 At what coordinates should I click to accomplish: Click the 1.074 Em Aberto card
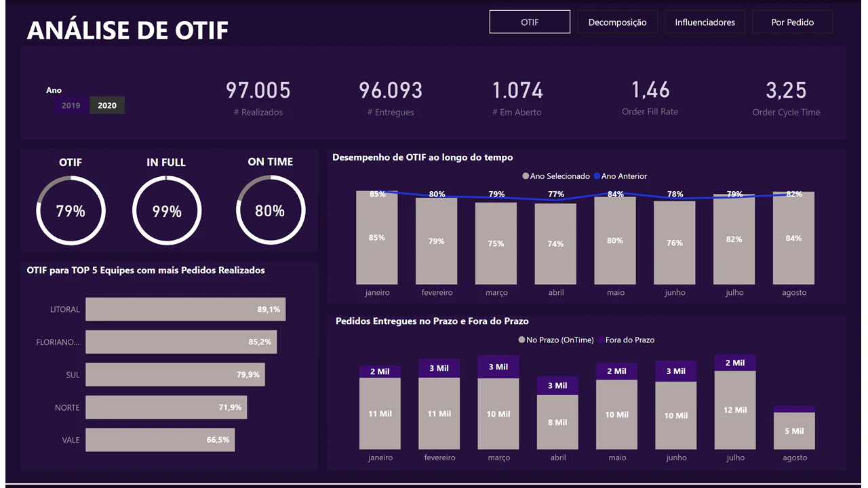pyautogui.click(x=517, y=98)
